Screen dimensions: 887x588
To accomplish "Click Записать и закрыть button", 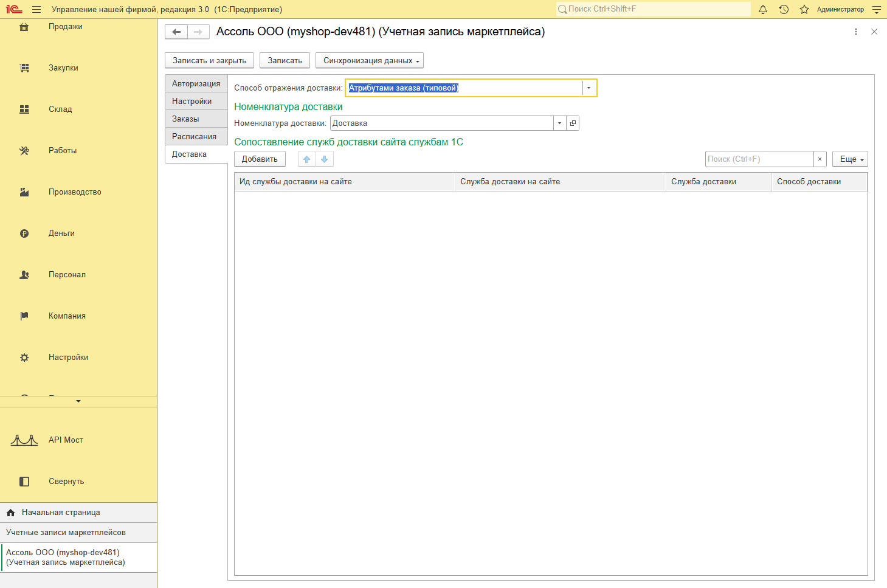I will coord(209,61).
